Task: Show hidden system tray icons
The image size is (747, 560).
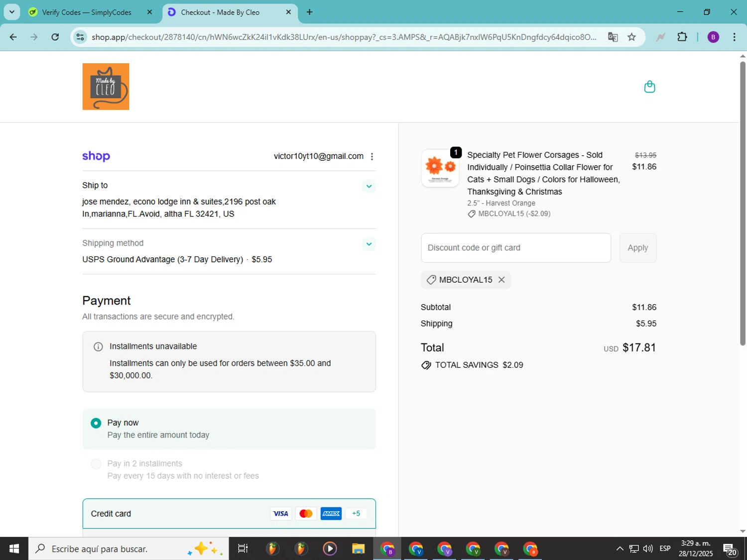Action: [620, 549]
